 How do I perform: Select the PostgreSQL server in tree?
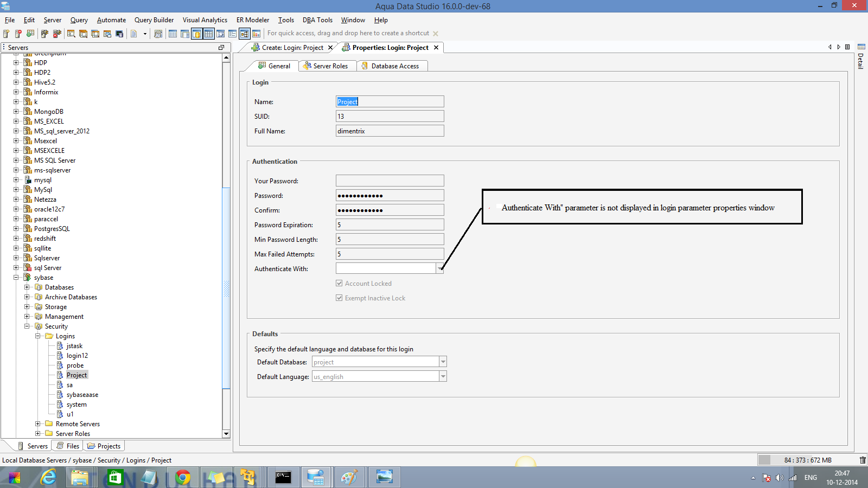[52, 229]
